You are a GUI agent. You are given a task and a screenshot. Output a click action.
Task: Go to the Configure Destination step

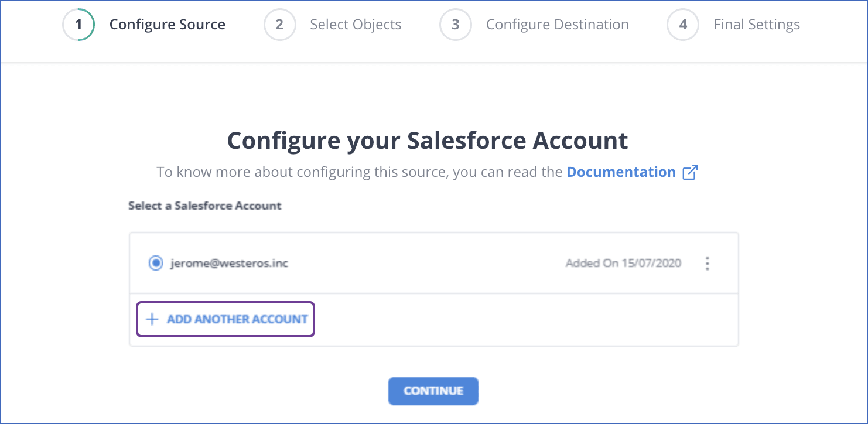click(x=558, y=25)
